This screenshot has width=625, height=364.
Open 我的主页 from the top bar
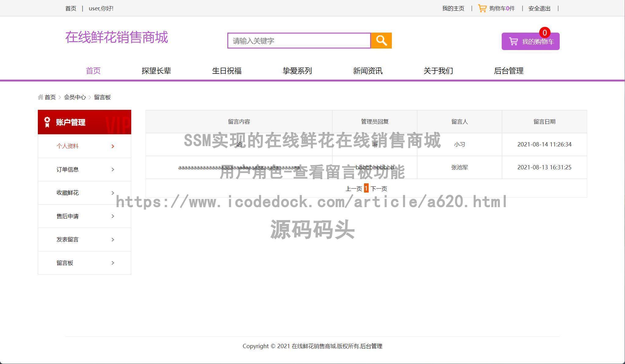[x=453, y=8]
